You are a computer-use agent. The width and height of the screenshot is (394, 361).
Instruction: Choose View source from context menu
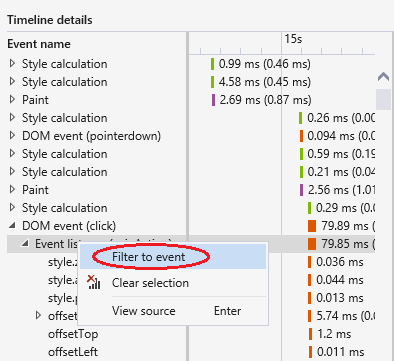[173, 311]
